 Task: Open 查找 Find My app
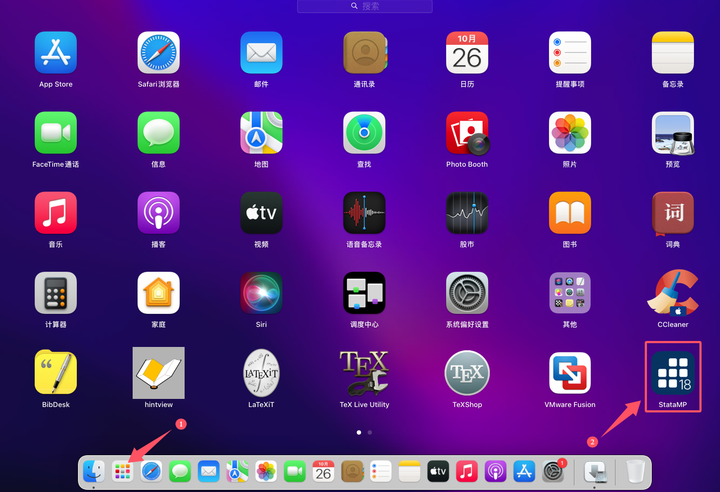click(x=364, y=133)
